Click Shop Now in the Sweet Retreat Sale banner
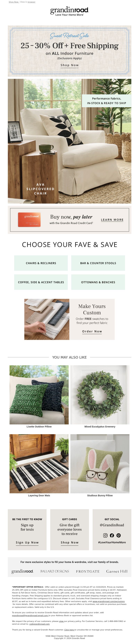This screenshot has height=644, width=139. coord(70,65)
